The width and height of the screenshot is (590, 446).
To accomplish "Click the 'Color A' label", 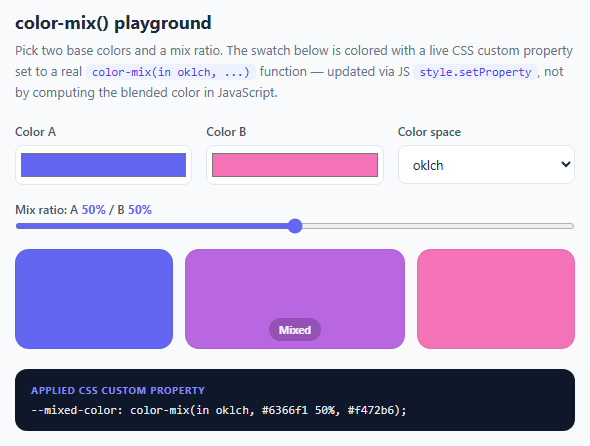I will pyautogui.click(x=35, y=132).
